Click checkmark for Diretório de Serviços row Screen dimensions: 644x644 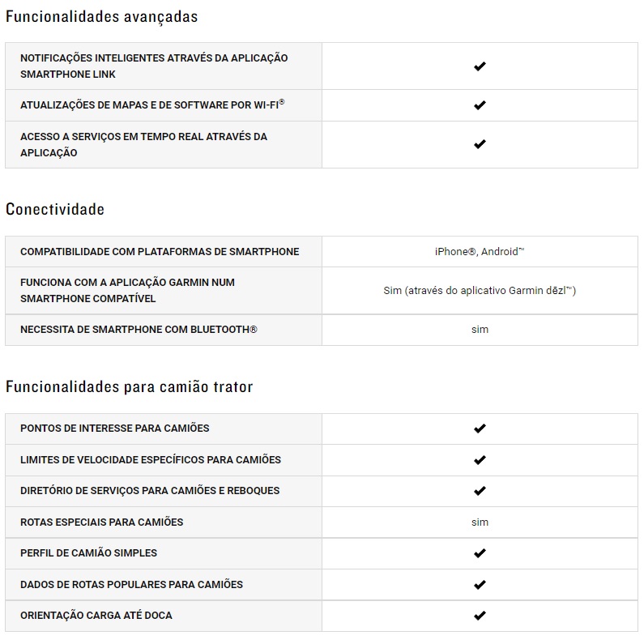[480, 491]
